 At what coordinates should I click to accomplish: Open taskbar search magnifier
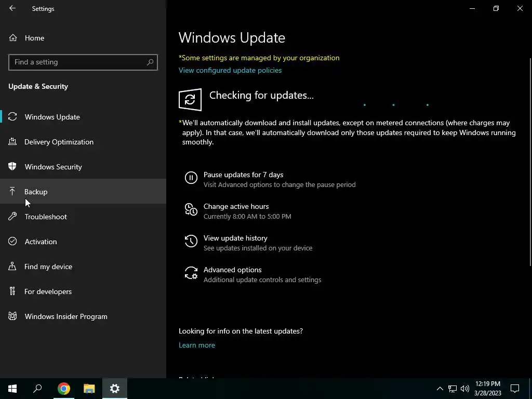[x=37, y=389]
